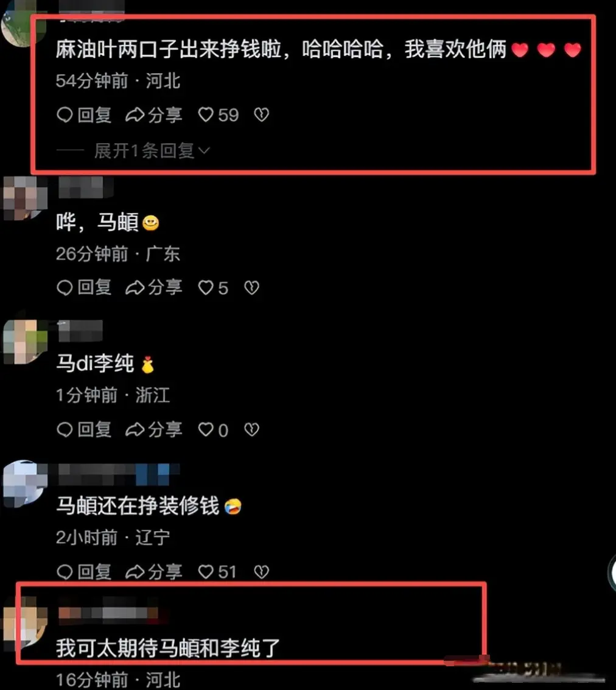Reply to the 哗，马頔 comment

point(84,288)
